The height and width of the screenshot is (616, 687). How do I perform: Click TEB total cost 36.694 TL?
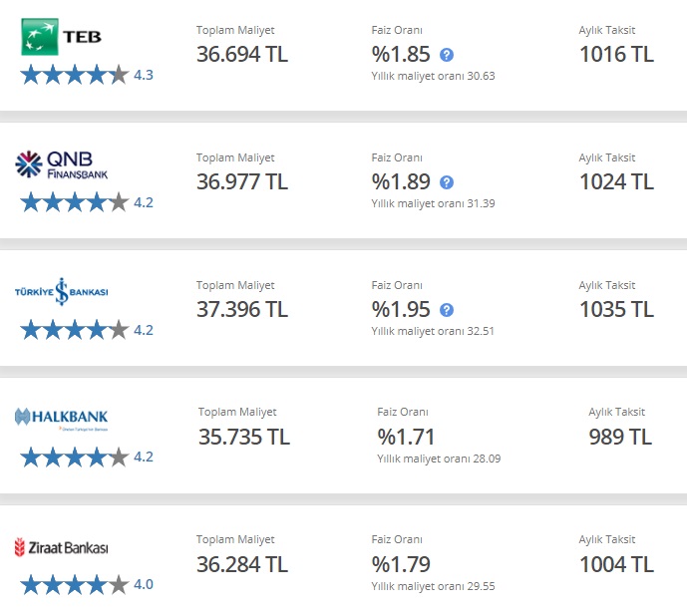(x=242, y=55)
